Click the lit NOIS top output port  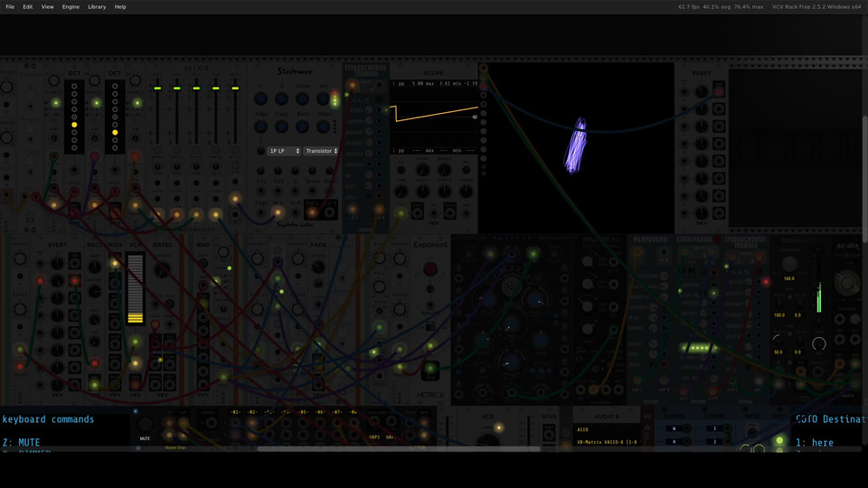coord(115,263)
